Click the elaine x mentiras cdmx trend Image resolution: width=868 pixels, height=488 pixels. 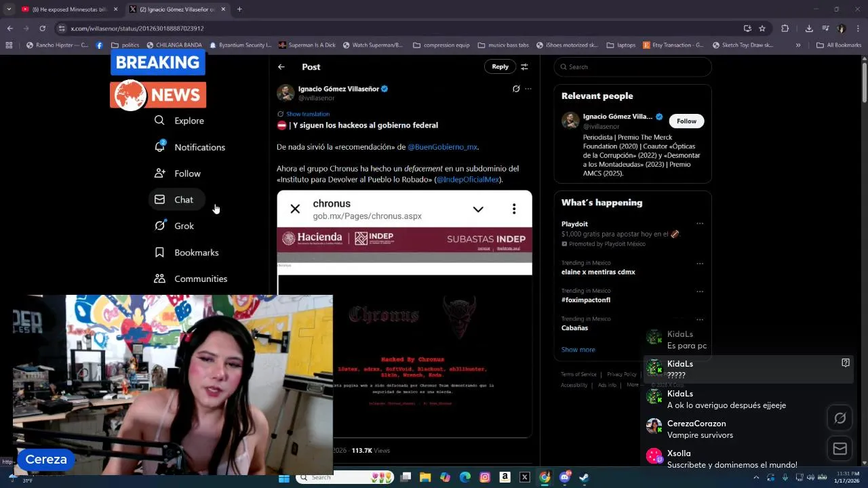pos(598,272)
